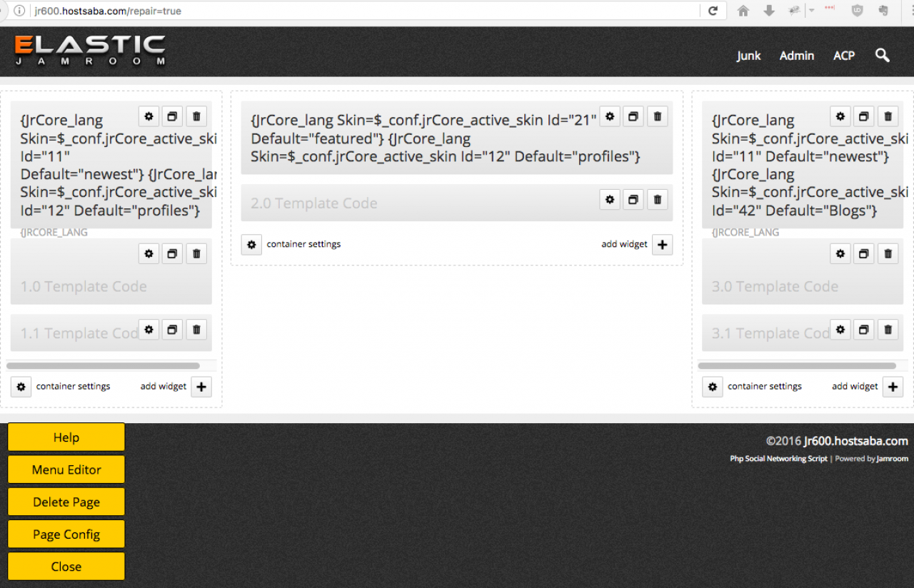The width and height of the screenshot is (914, 588).
Task: Delete the newest/Blogs widget
Action: [888, 116]
